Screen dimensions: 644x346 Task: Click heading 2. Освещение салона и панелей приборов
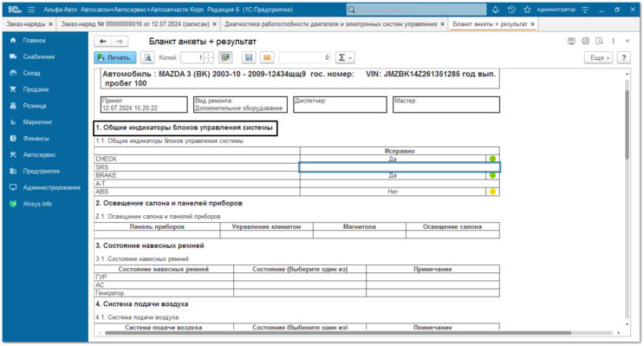point(169,203)
